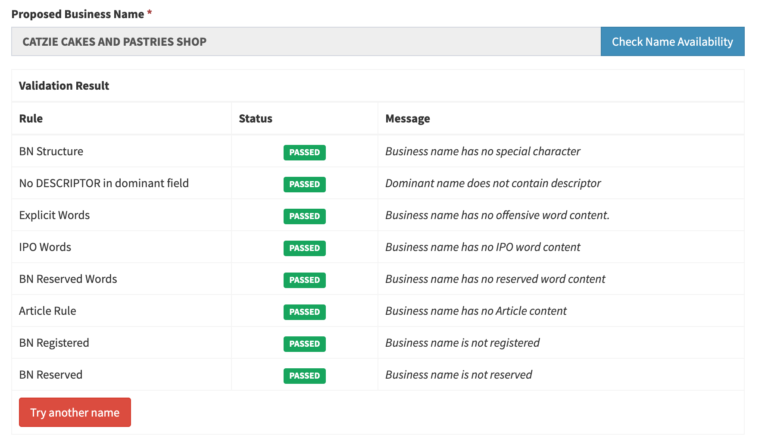This screenshot has width=768, height=439.
Task: Click the "Dominant name does not contain descriptor" text
Action: pyautogui.click(x=492, y=184)
